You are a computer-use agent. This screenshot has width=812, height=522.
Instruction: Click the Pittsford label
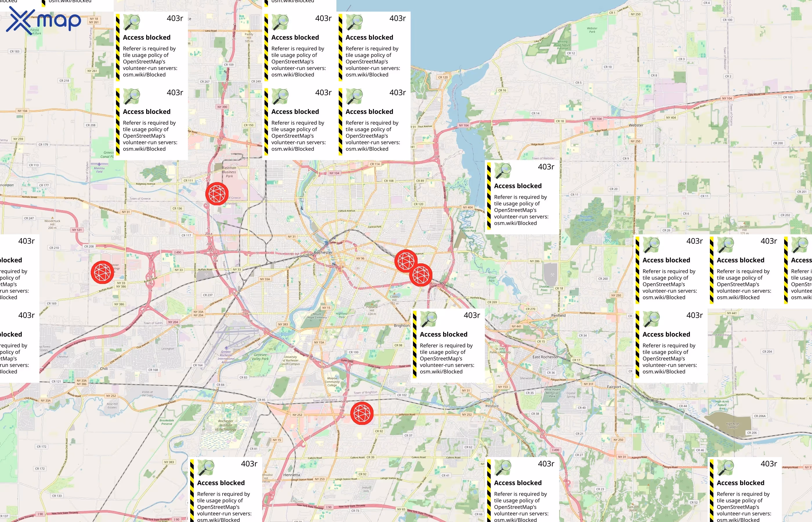point(492,406)
